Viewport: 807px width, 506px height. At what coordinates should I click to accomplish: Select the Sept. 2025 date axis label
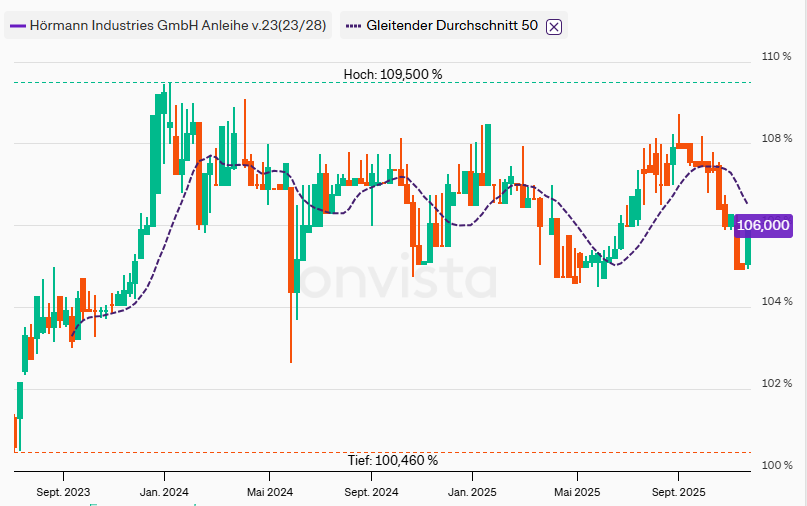[678, 492]
